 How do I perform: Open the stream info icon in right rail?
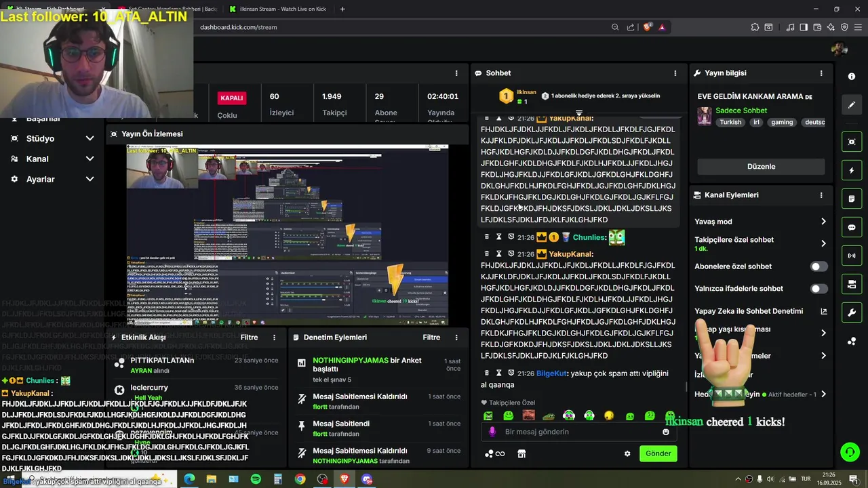click(852, 77)
